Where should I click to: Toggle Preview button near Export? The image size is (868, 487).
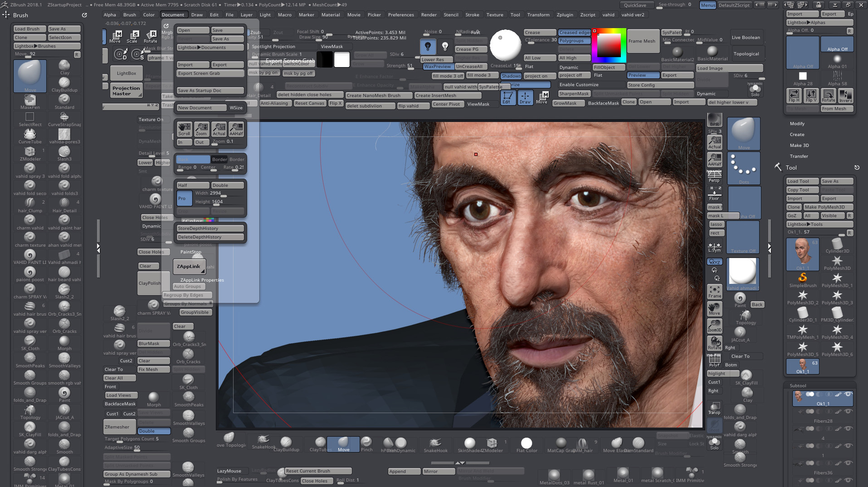(644, 75)
